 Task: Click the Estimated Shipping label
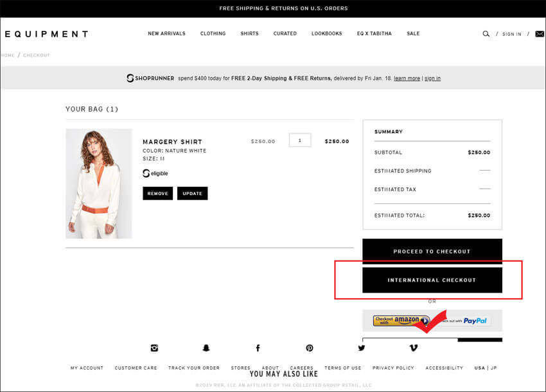pyautogui.click(x=403, y=171)
